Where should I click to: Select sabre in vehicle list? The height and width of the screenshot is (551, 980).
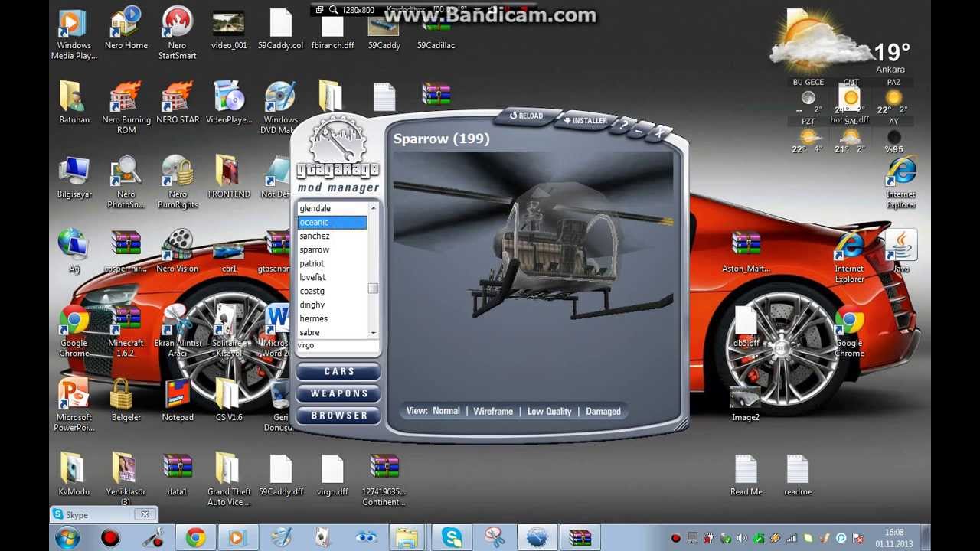332,332
